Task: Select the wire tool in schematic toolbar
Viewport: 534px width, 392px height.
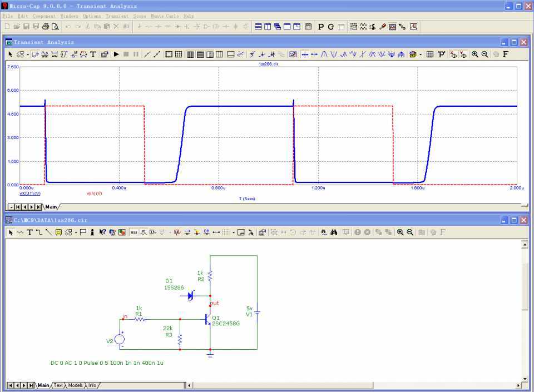Action: point(39,232)
